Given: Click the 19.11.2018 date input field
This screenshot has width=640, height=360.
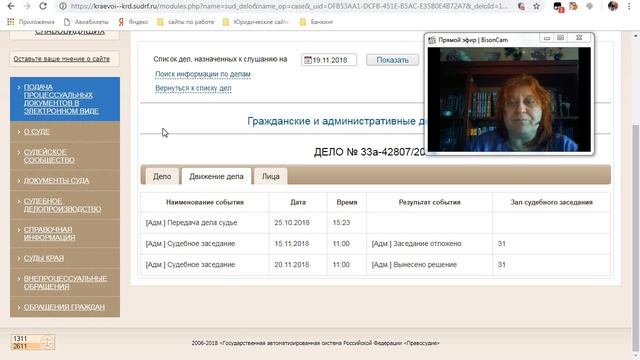Looking at the screenshot, I should (329, 60).
